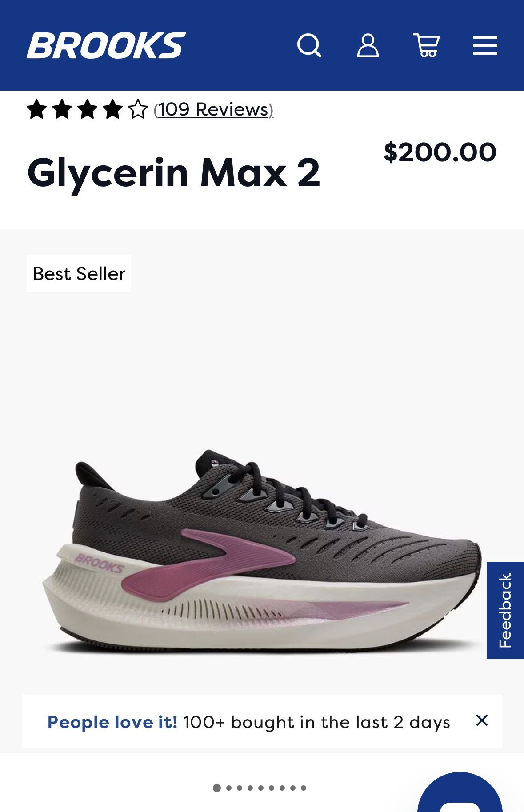This screenshot has width=524, height=812.
Task: Select the third carousel dot
Action: pyautogui.click(x=240, y=788)
